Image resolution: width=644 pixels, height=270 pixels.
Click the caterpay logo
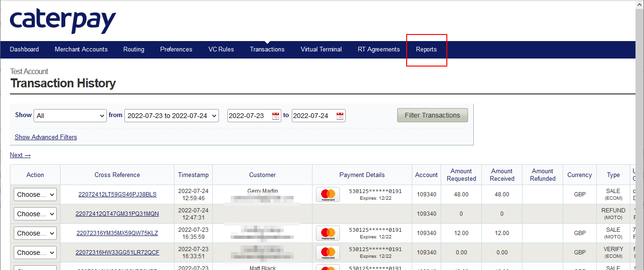[63, 21]
